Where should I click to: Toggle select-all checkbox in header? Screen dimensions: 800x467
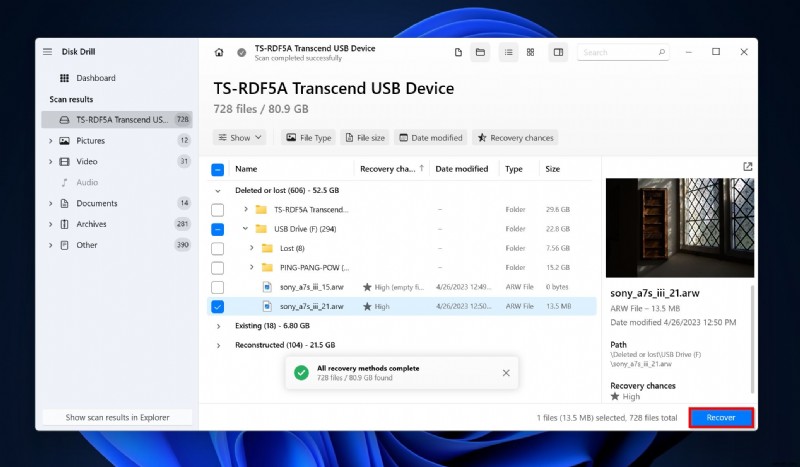217,169
